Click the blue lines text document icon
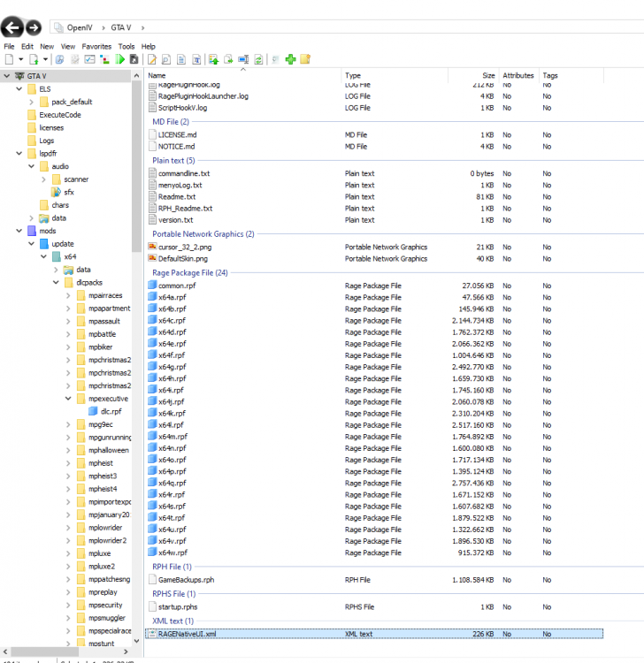 pyautogui.click(x=181, y=59)
